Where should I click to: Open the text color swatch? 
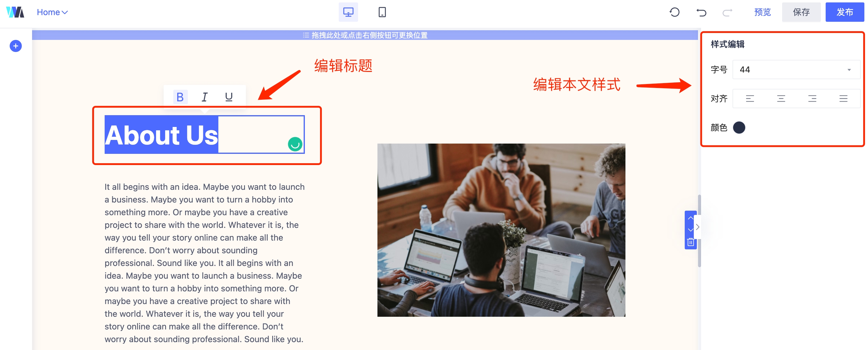pos(739,127)
